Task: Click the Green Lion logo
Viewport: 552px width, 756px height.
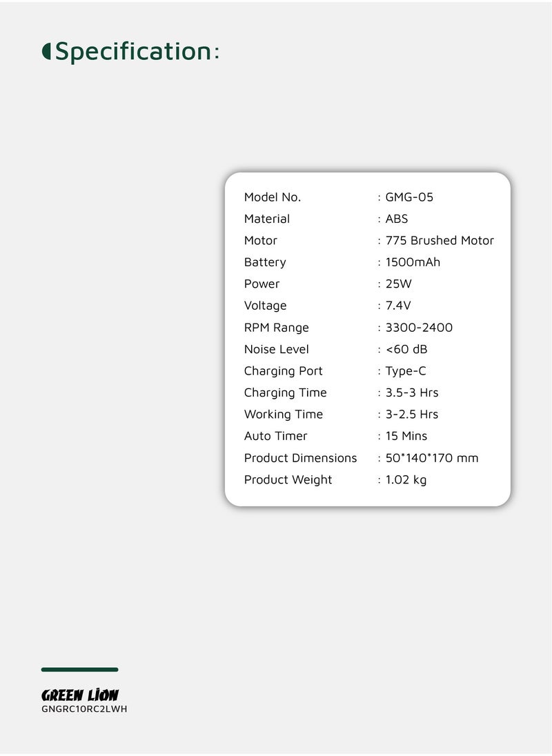Action: coord(80,695)
